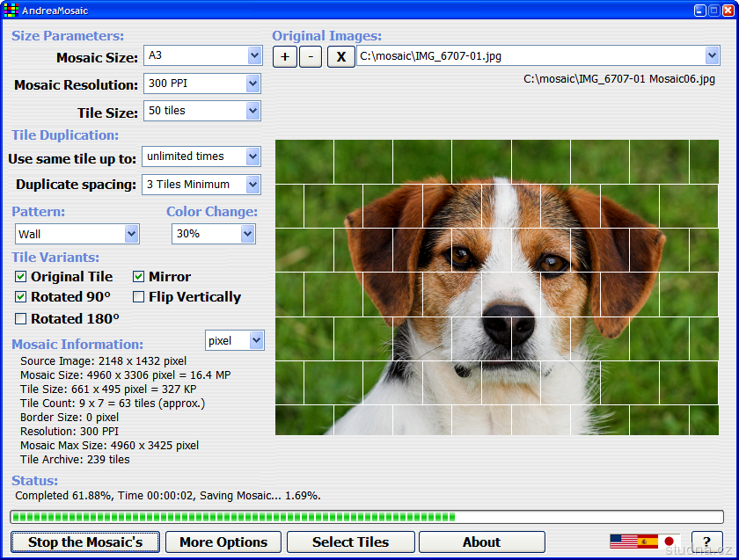Enable the Rotated 180° checkbox
Viewport: 739px width, 560px height.
[x=21, y=319]
